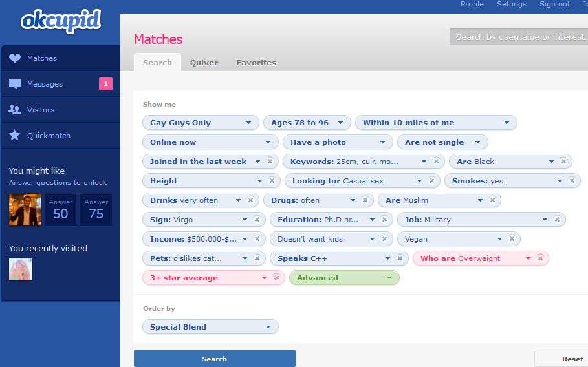Click the username or interest search field
588x367 pixels.
point(519,37)
